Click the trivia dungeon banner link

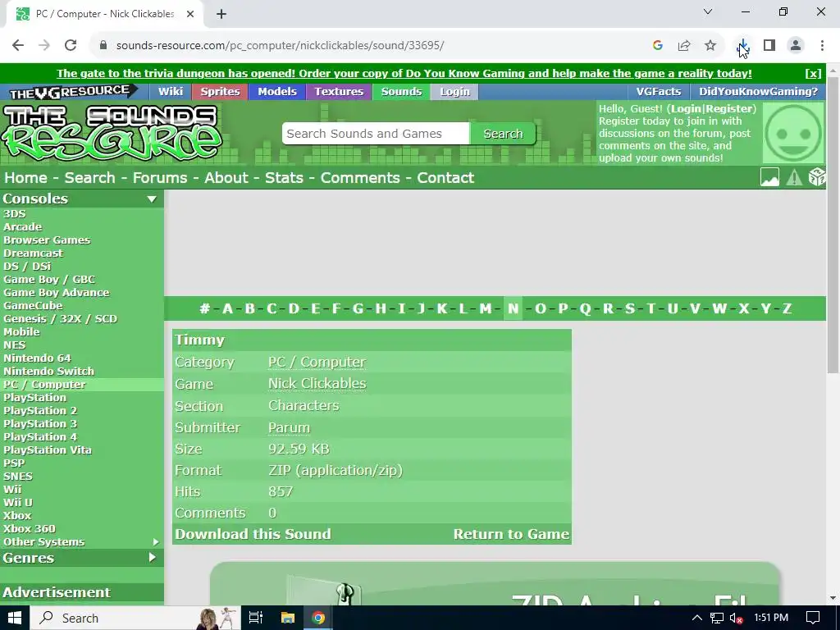point(404,73)
